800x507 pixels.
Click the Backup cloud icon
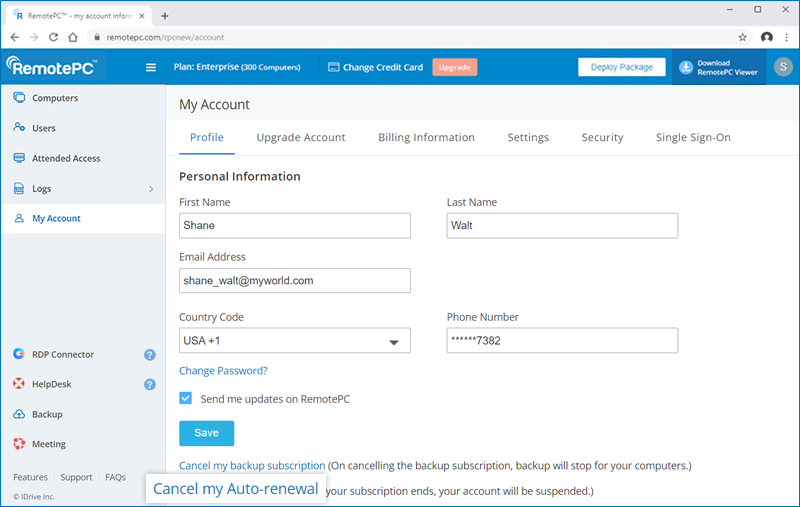click(x=19, y=414)
